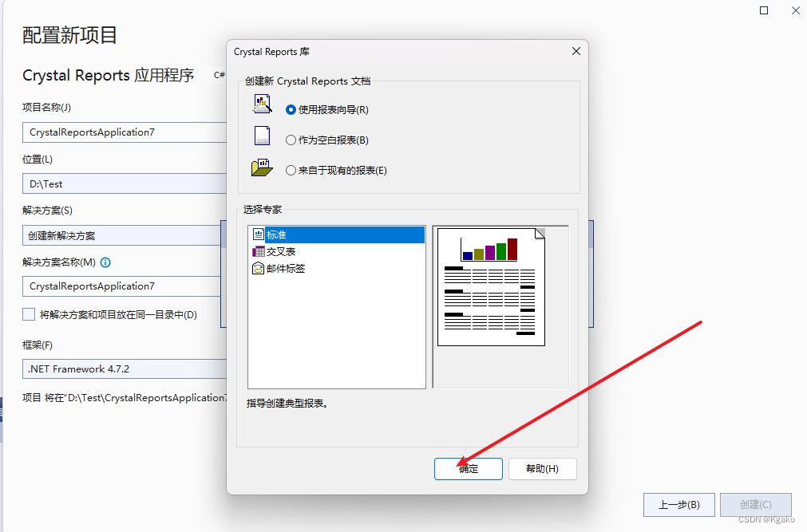
Task: Click the 创建(C) button
Action: pos(756,505)
